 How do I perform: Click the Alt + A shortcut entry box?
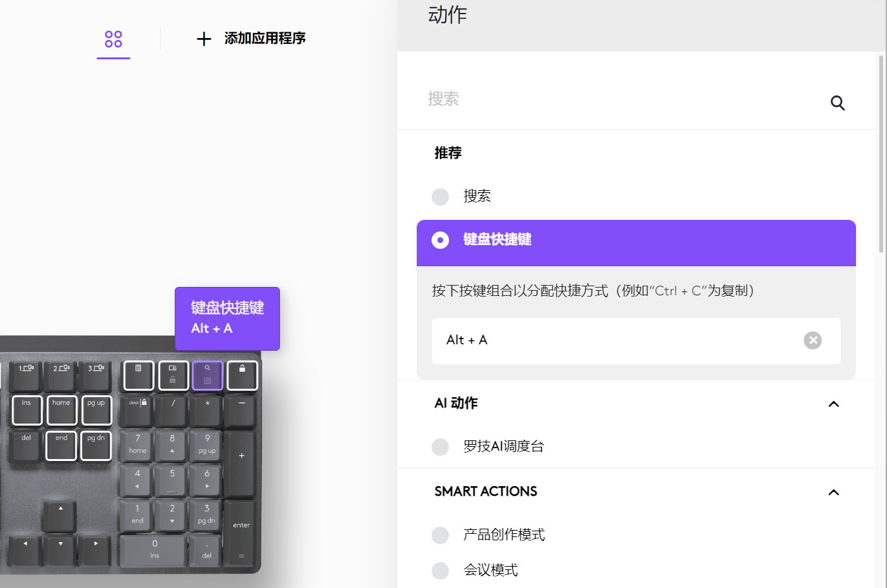[613, 340]
